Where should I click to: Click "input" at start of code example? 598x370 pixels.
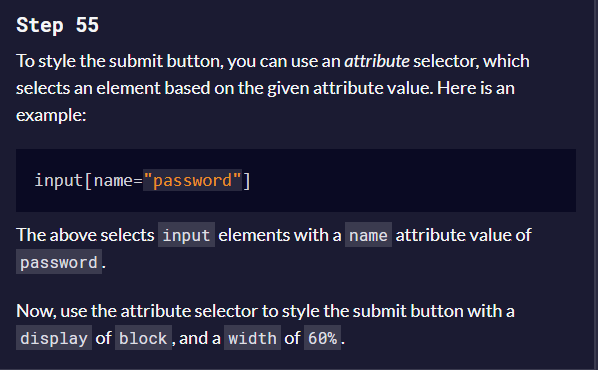[x=59, y=180]
